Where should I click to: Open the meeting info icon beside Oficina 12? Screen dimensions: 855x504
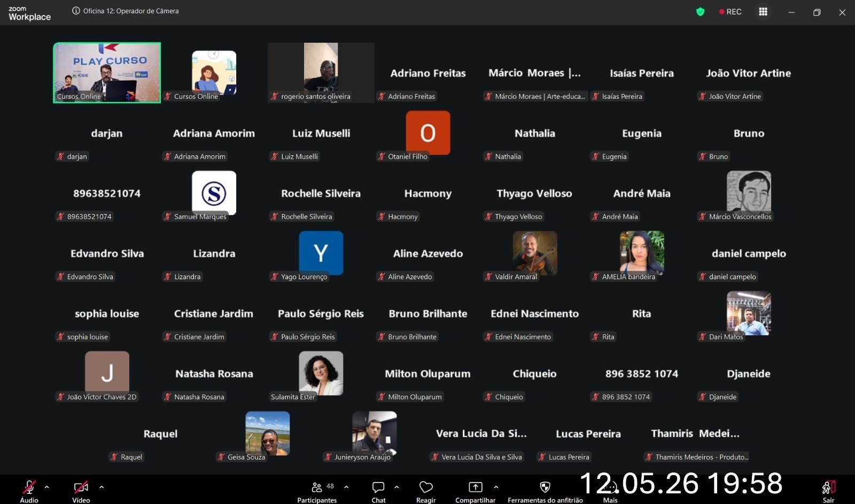click(x=76, y=11)
